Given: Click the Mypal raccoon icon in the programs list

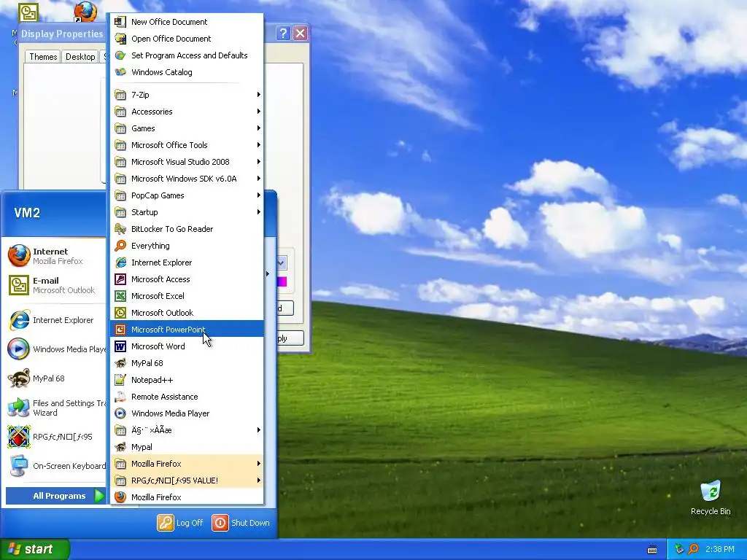Looking at the screenshot, I should tap(120, 447).
